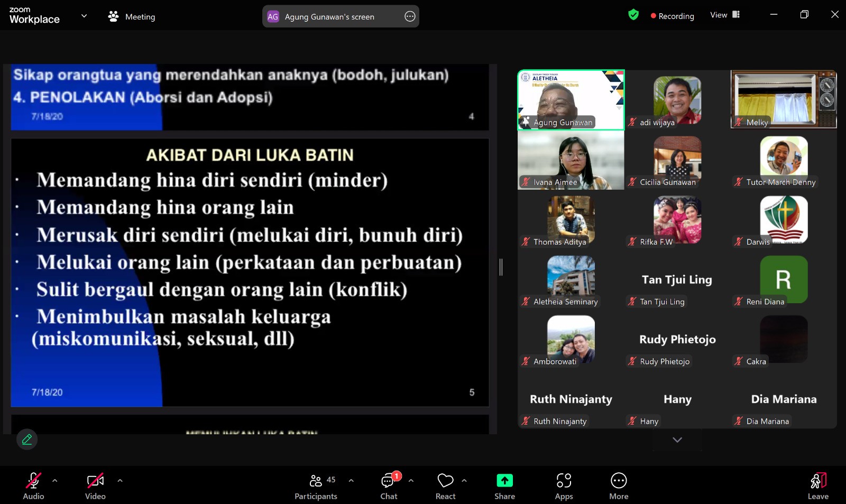Open the React heart menu
Screen dimensions: 846x504
(x=445, y=486)
